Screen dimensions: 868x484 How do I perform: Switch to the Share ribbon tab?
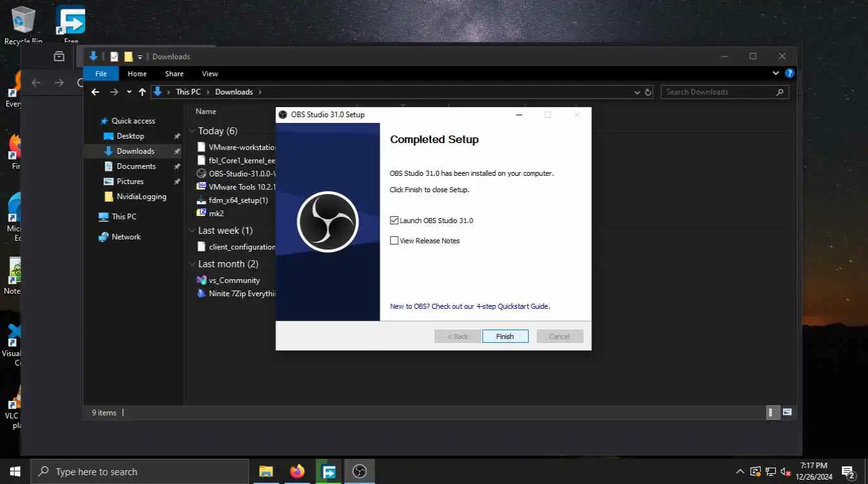tap(174, 74)
